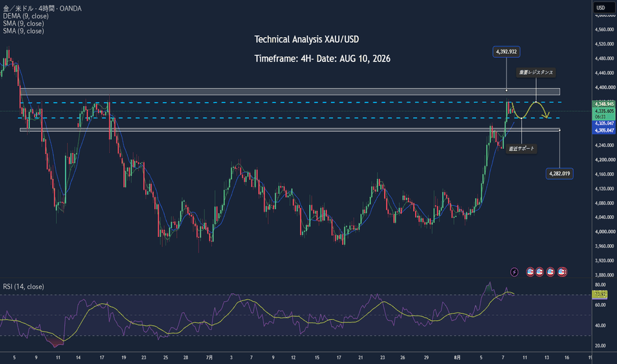
Task: Open the second US flag economic event
Action: (540, 272)
